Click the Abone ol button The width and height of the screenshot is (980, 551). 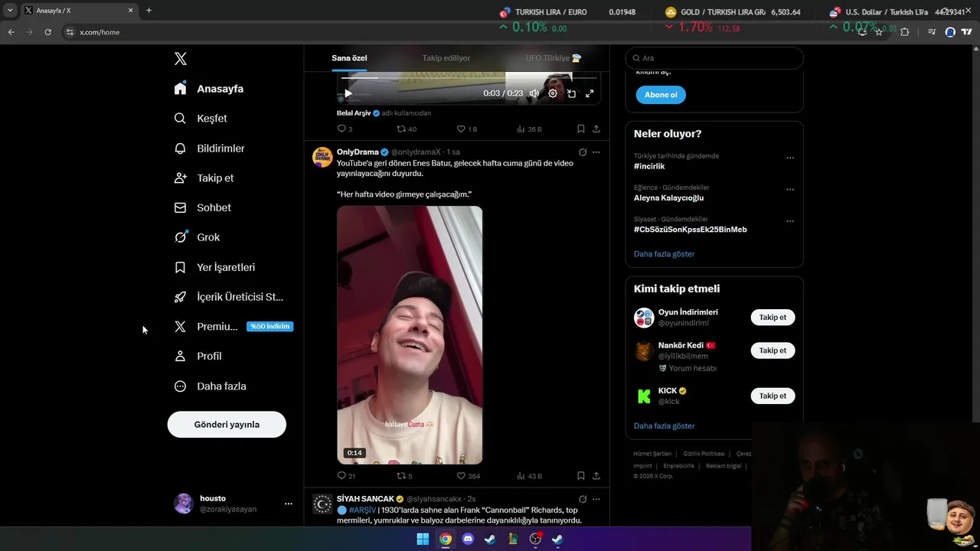661,95
